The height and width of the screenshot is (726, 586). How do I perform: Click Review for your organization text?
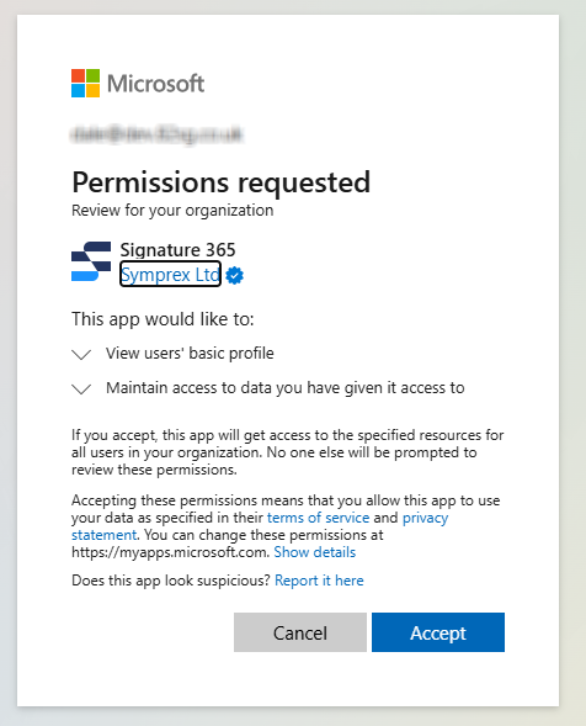(x=172, y=210)
